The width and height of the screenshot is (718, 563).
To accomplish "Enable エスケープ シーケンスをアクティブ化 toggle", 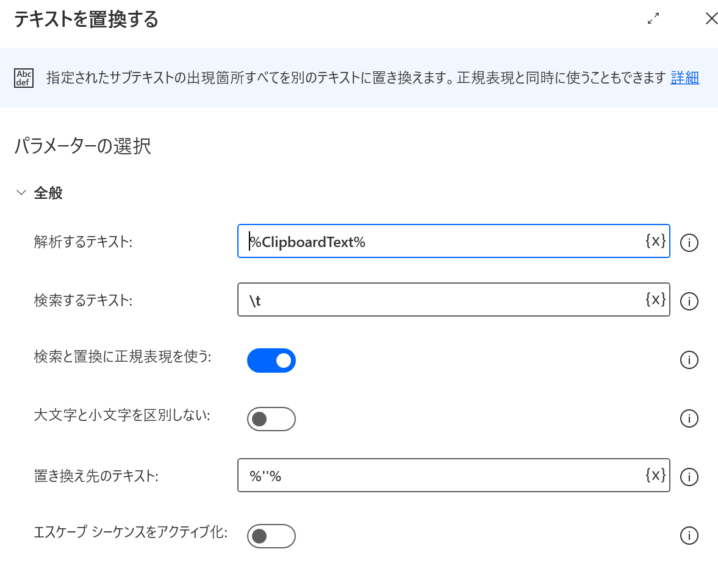I will (x=272, y=536).
